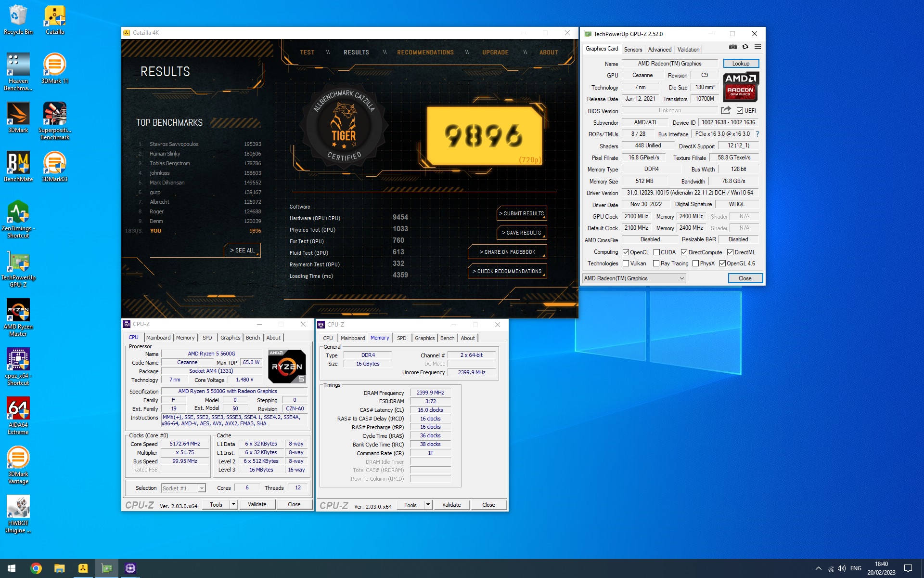The width and height of the screenshot is (924, 578).
Task: Click CPU-Z icon in taskbar
Action: point(130,568)
